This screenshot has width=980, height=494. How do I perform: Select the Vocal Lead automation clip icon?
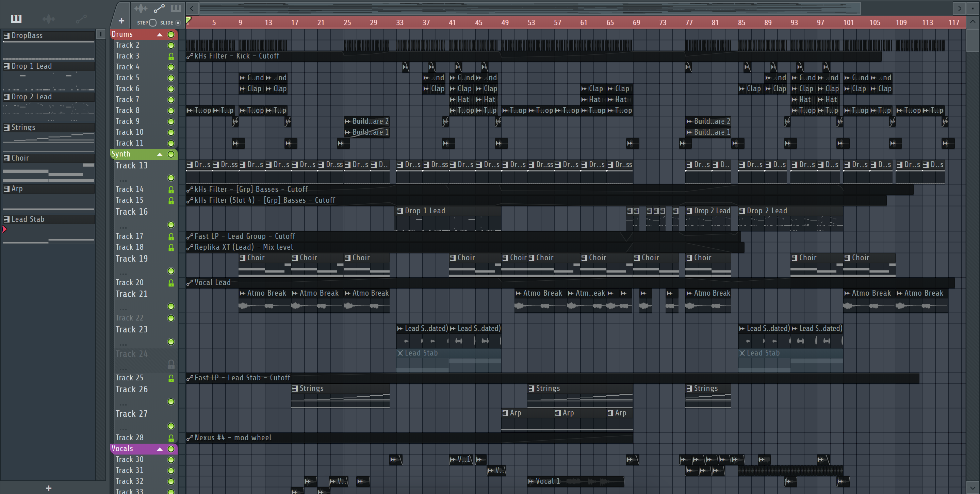[190, 283]
